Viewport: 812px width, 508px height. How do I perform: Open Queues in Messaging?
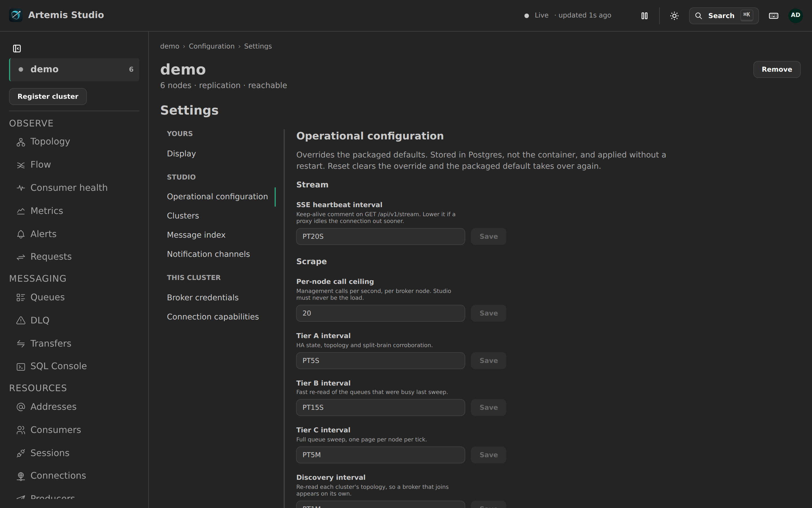pyautogui.click(x=74, y=297)
